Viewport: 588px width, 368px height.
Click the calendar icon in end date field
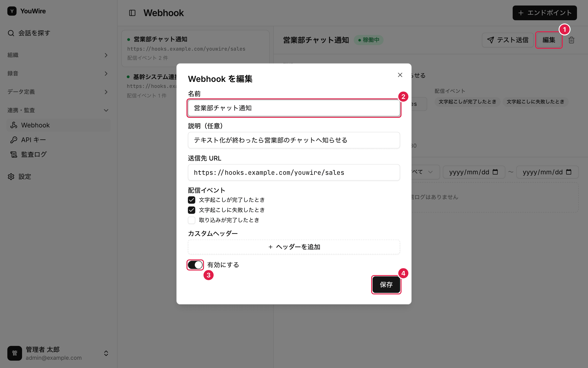568,172
